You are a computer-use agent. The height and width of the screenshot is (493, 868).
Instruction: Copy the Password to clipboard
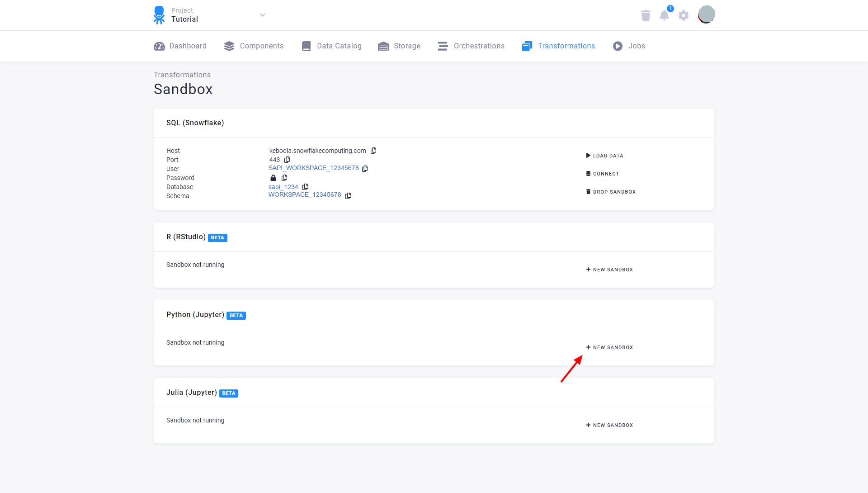pos(284,178)
